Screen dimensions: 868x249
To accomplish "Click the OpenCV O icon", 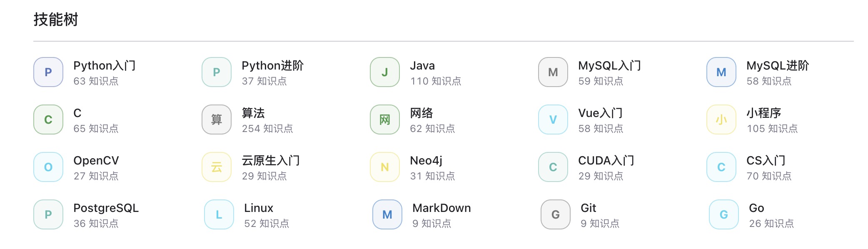I will point(48,167).
